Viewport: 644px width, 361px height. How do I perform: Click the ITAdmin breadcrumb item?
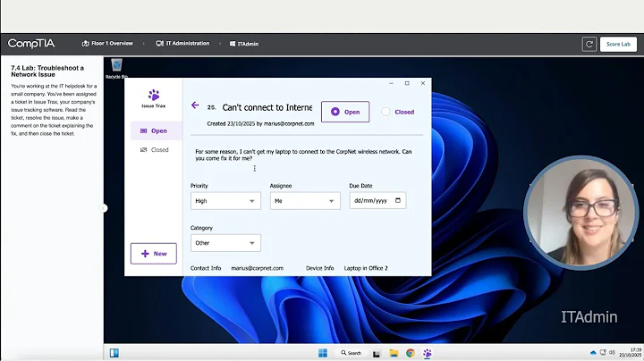coord(244,44)
